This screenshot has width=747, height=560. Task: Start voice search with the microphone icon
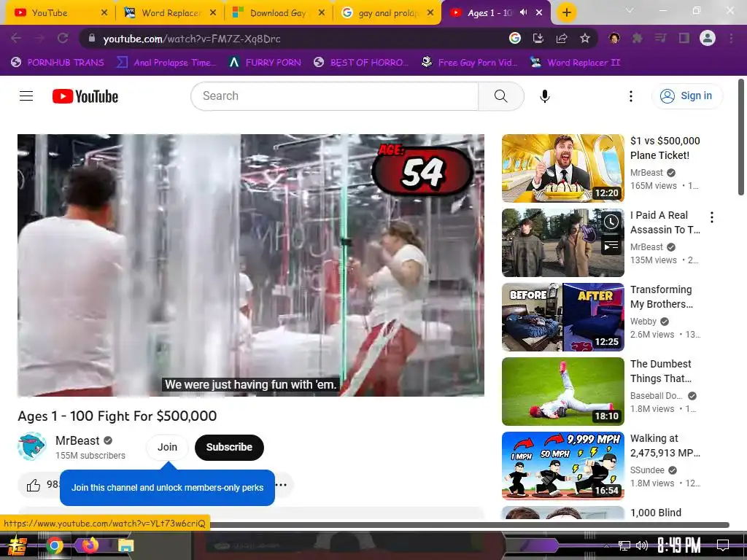(544, 96)
